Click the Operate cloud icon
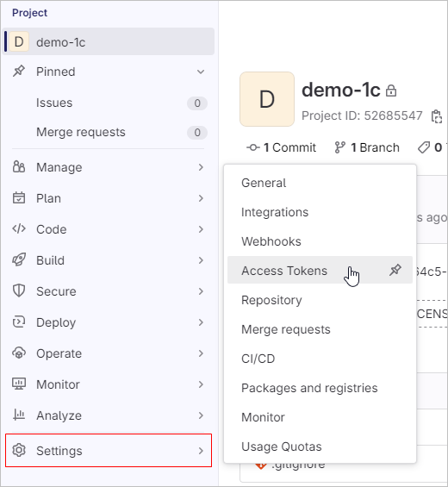The width and height of the screenshot is (448, 487). [x=19, y=353]
